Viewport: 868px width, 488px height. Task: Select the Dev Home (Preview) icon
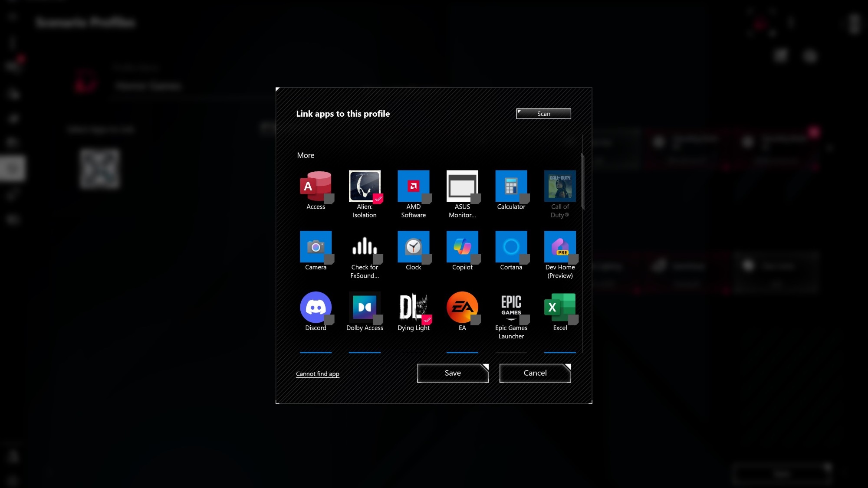point(560,246)
